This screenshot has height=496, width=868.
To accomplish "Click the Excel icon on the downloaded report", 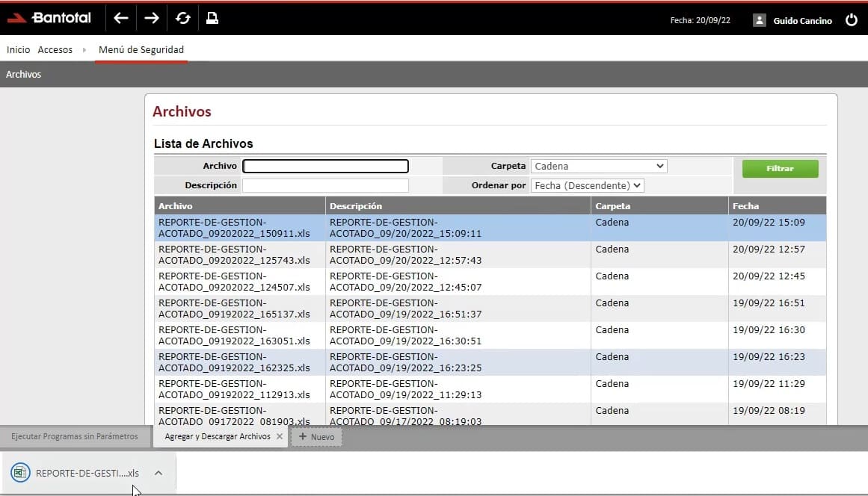I will tap(19, 472).
